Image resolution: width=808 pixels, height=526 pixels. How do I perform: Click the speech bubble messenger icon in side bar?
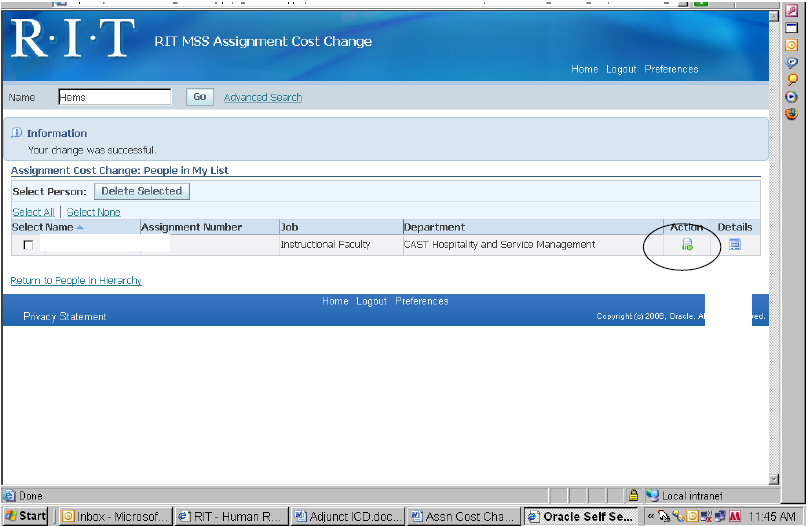(x=791, y=62)
